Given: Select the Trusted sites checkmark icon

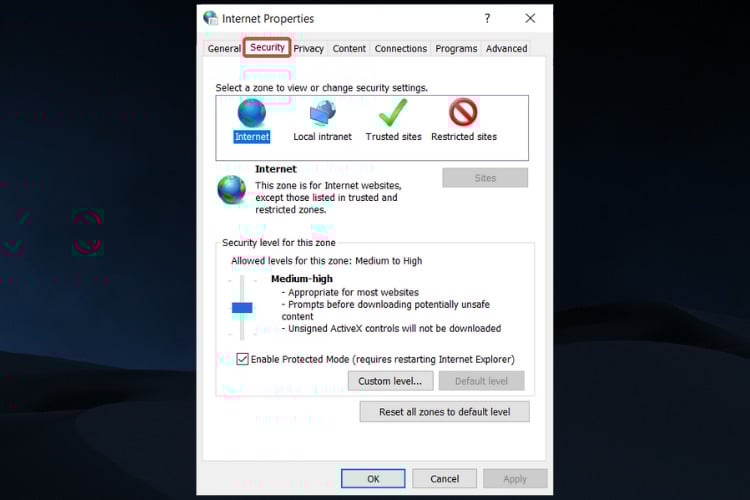Looking at the screenshot, I should pyautogui.click(x=393, y=113).
